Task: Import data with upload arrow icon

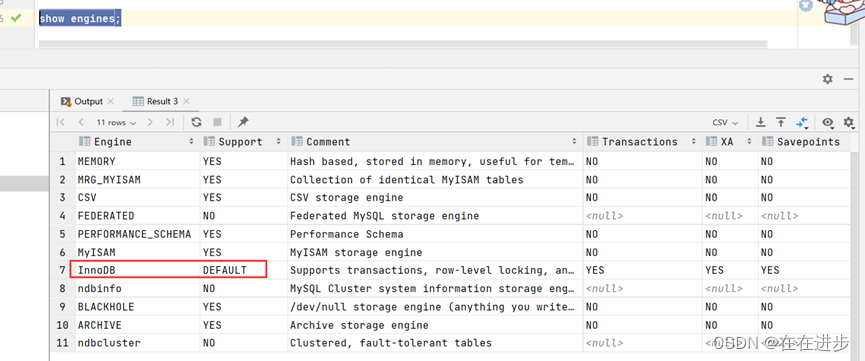Action: tap(781, 123)
